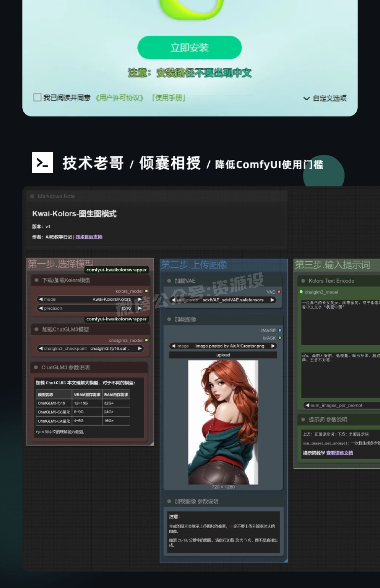Click the 立即安装 install button
Screen dimensions: 380x588
(x=190, y=48)
